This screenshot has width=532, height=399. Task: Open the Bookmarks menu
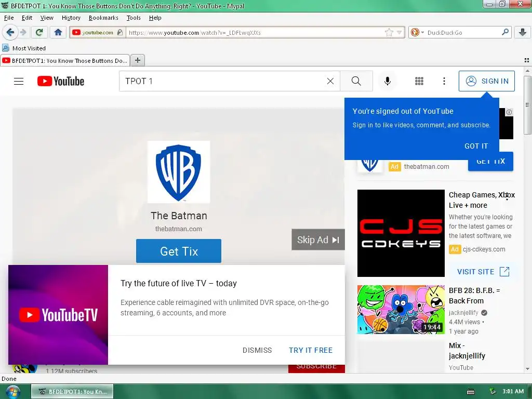[x=103, y=18]
